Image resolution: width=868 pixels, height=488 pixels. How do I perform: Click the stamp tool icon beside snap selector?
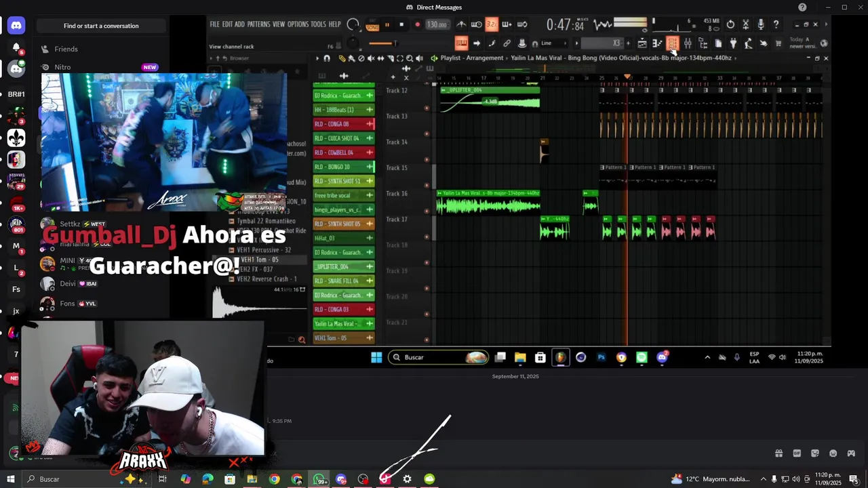click(522, 43)
